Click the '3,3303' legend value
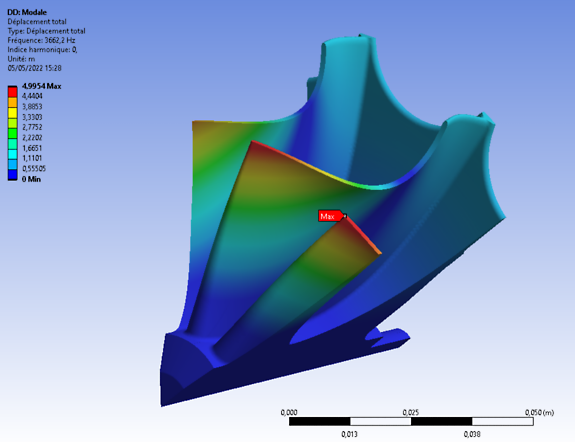This screenshot has width=575, height=442. tap(32, 117)
